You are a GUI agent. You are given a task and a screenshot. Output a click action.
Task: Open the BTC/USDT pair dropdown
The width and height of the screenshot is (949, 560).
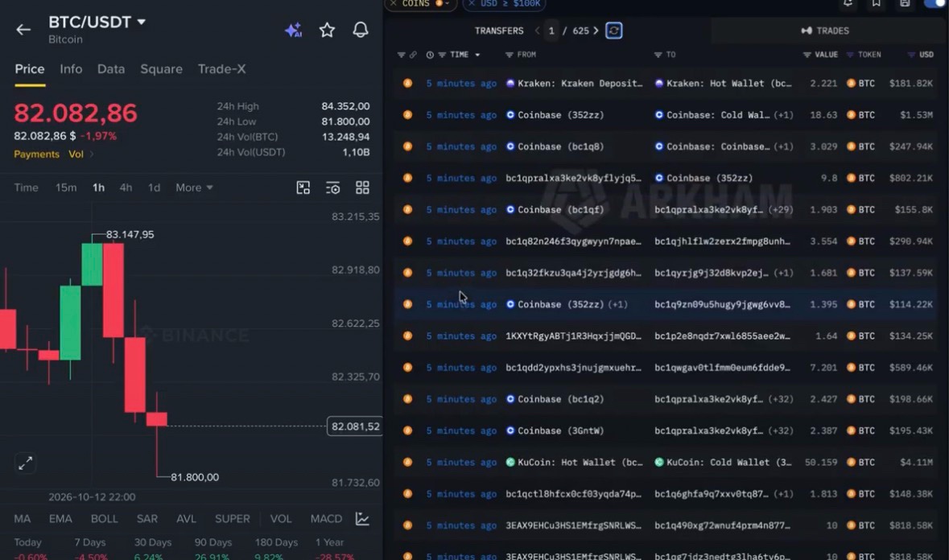click(x=141, y=22)
